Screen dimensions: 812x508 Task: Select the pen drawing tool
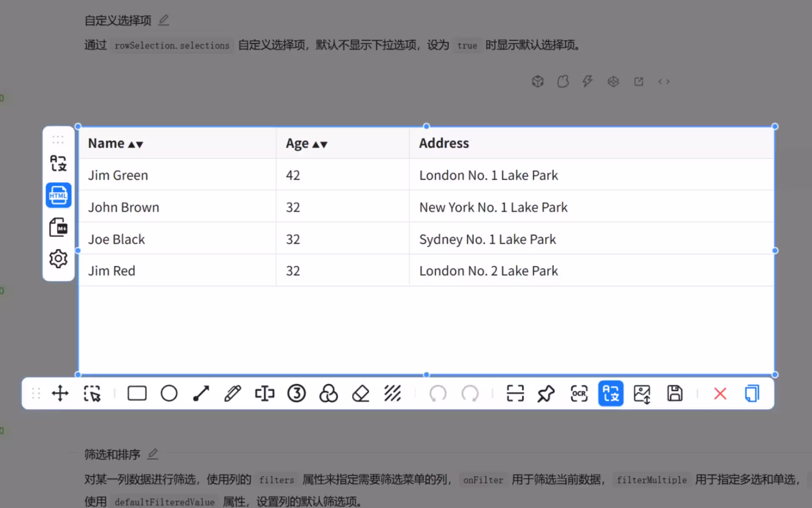click(232, 393)
